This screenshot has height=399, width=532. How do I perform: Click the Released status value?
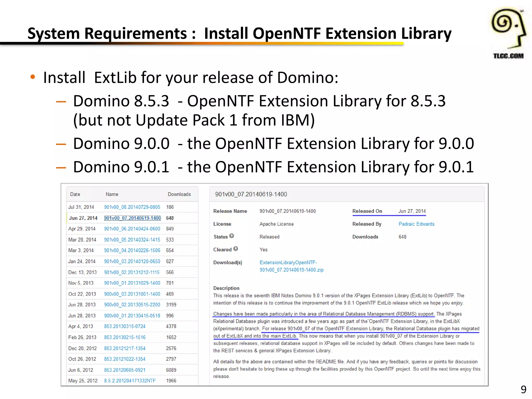[x=269, y=237]
